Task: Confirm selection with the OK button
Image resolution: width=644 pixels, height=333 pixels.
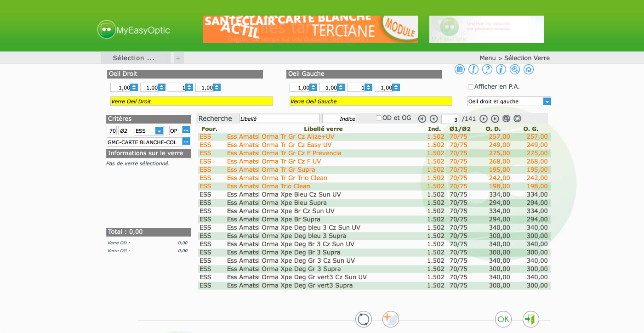Action: pos(503,319)
